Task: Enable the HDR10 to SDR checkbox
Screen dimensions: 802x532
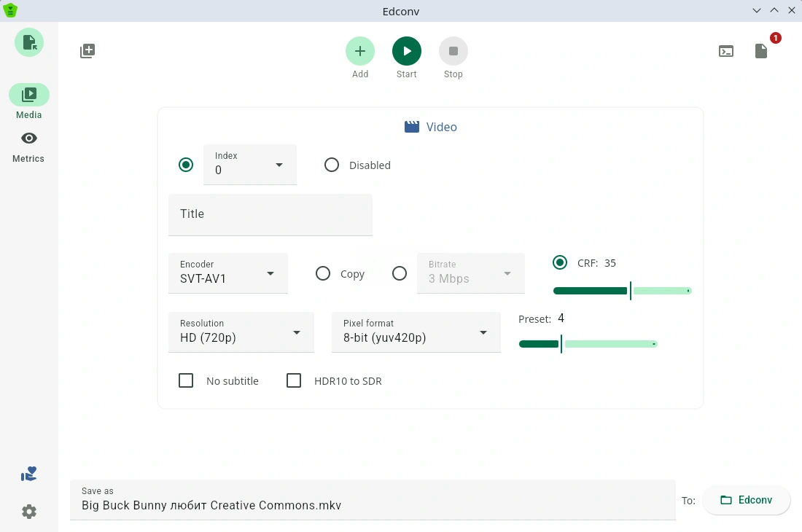Action: click(294, 380)
